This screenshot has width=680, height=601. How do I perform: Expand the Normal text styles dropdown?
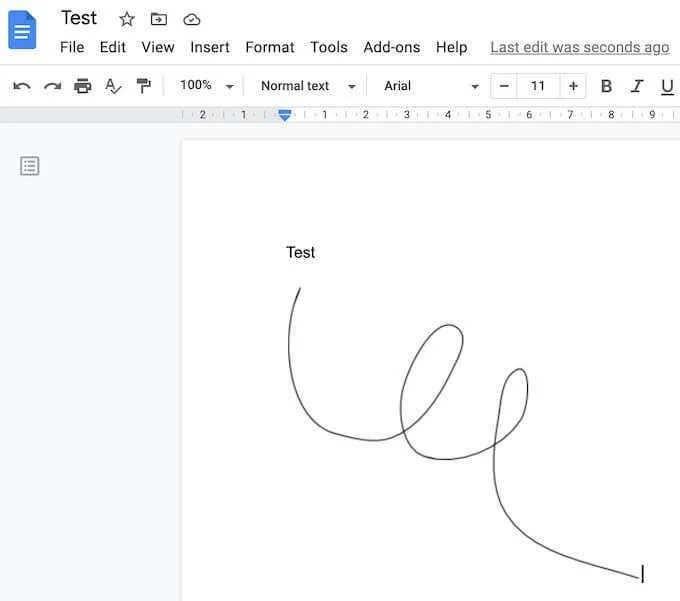pyautogui.click(x=308, y=86)
